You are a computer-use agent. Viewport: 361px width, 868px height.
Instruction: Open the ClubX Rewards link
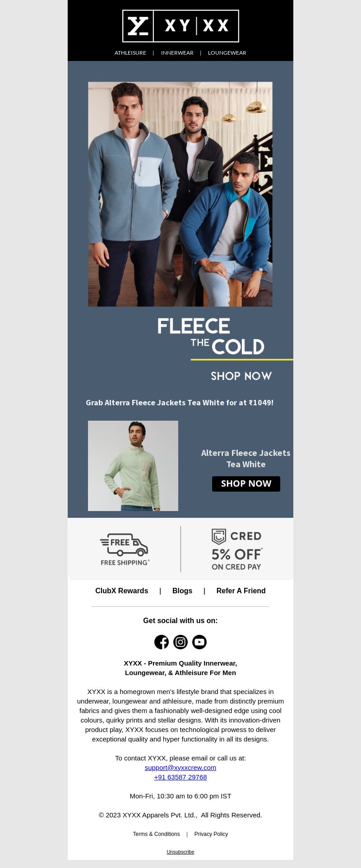(x=122, y=591)
